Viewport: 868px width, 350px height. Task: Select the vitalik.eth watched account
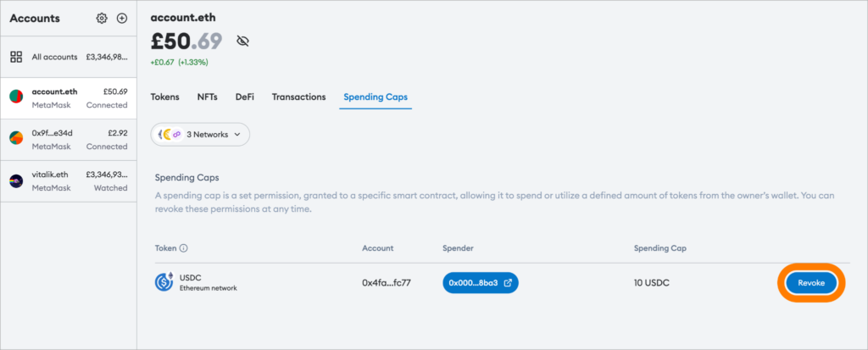pos(68,180)
